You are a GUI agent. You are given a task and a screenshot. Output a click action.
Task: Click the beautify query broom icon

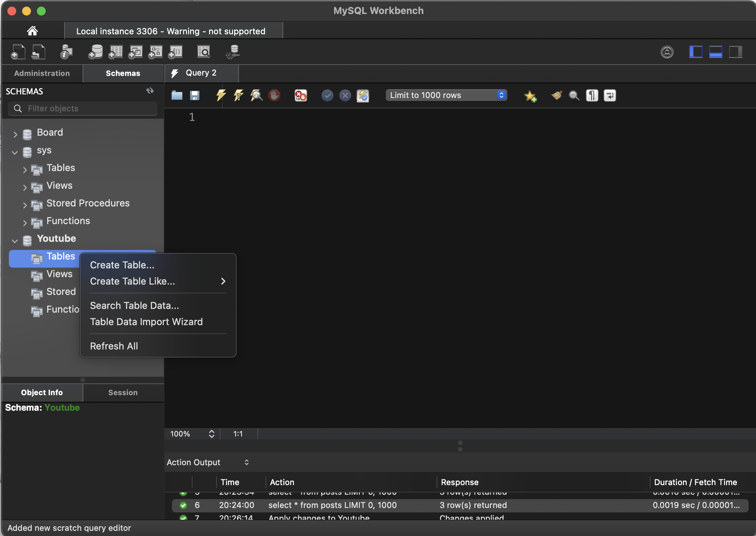click(x=556, y=95)
